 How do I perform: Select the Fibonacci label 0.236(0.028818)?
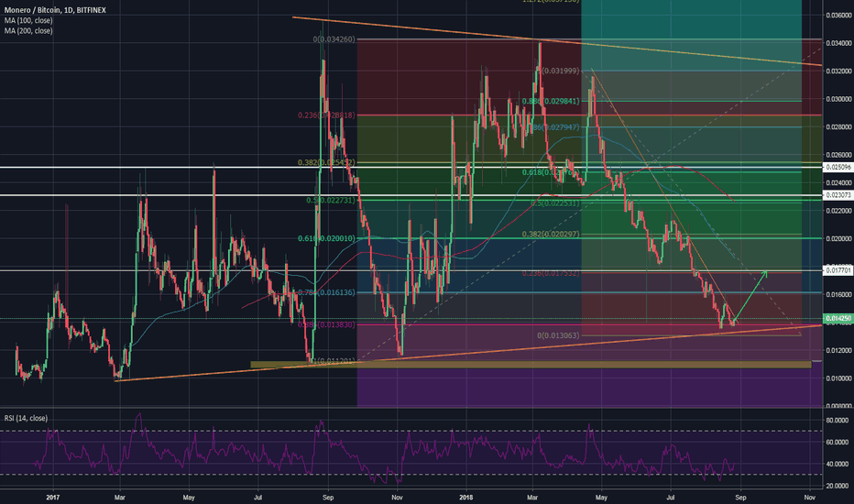(x=326, y=115)
